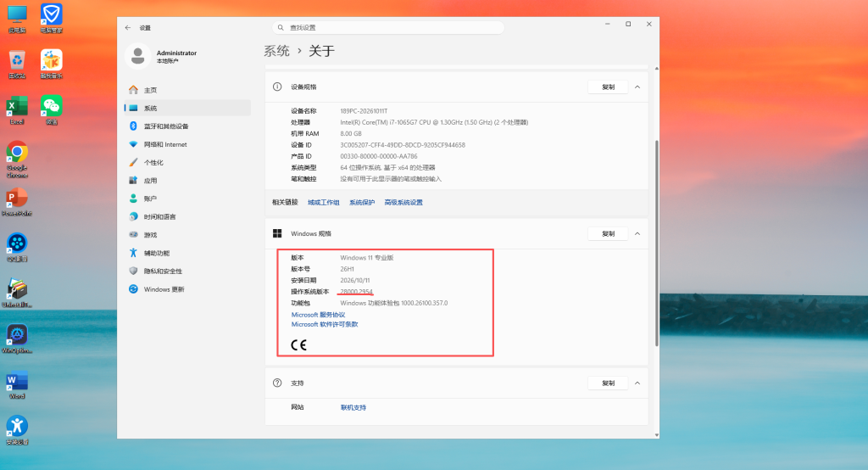Image resolution: width=868 pixels, height=470 pixels.
Task: Select the install date 2026/10/11
Action: click(355, 281)
